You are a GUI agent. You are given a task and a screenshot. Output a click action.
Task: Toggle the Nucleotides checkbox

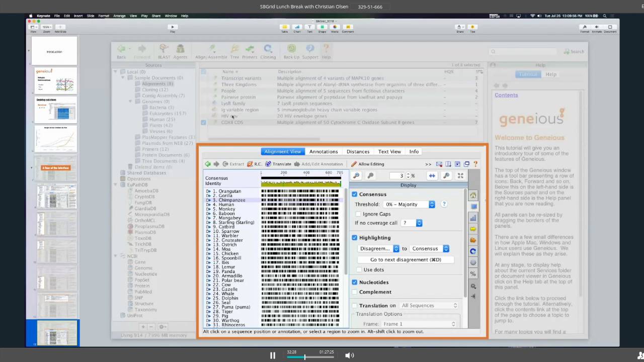[x=355, y=282]
